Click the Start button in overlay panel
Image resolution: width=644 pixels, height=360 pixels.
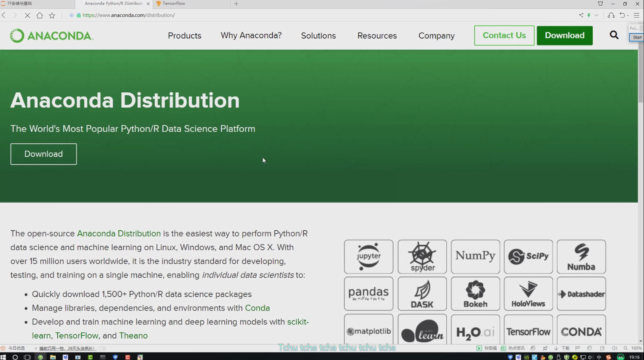tap(637, 37)
